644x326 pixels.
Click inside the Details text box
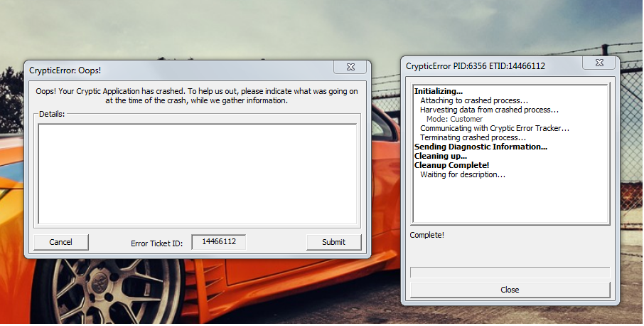pos(198,174)
